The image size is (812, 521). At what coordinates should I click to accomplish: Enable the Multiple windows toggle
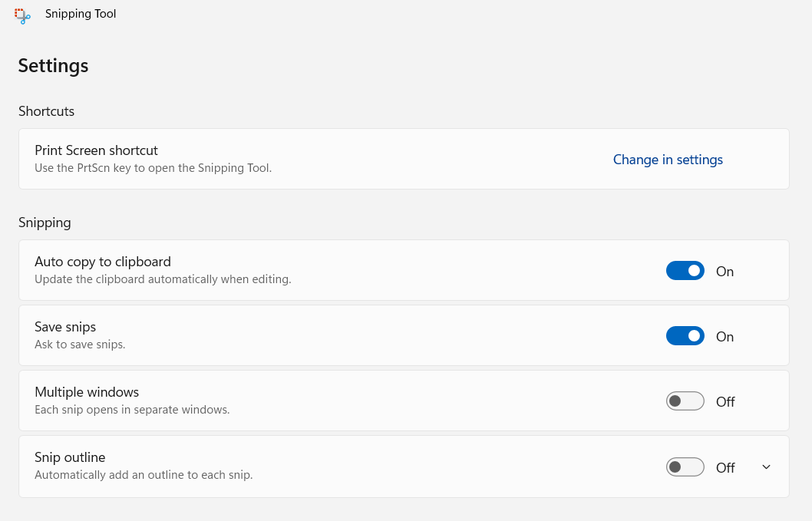pyautogui.click(x=685, y=401)
